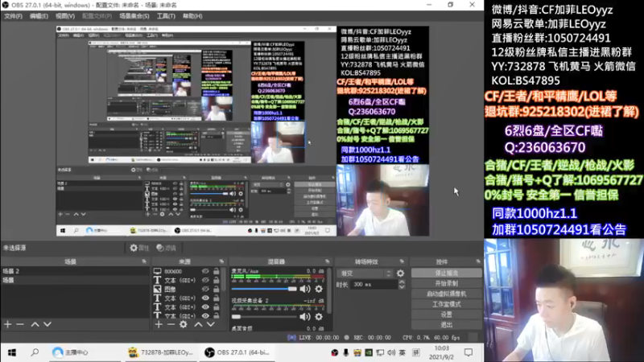The width and height of the screenshot is (644, 362).
Task: Click the monitor icon of the 800600 source
Action: tap(157, 271)
